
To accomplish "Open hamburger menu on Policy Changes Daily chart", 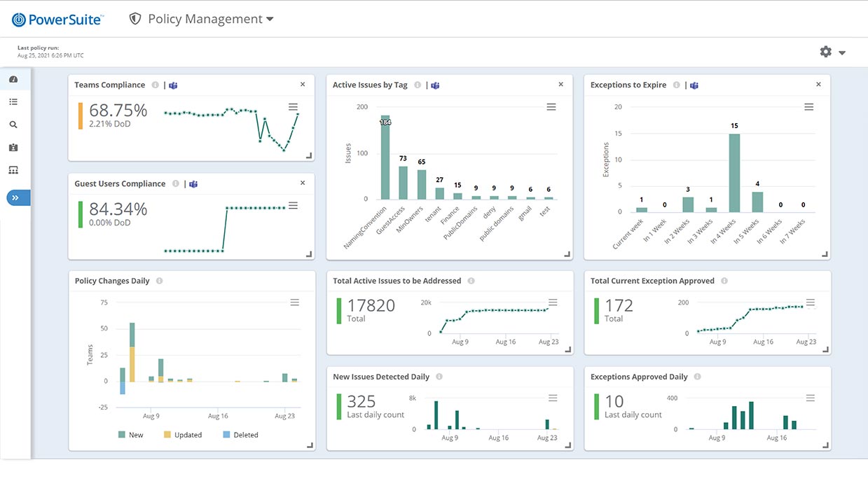I will [295, 302].
